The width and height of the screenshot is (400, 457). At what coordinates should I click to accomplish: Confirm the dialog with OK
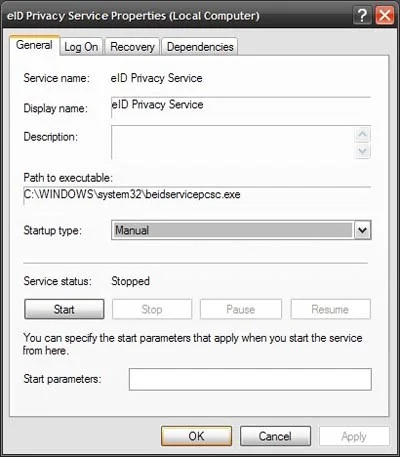(x=196, y=436)
